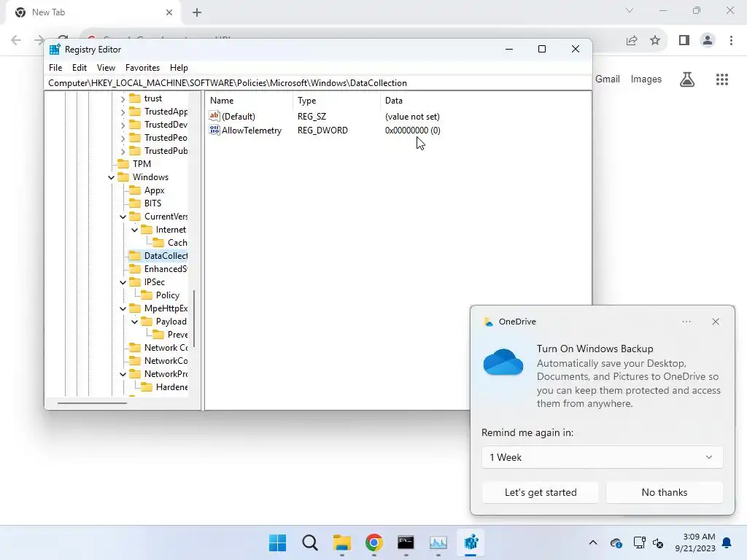Collapse the Payload key
The width and height of the screenshot is (747, 560).
134,322
